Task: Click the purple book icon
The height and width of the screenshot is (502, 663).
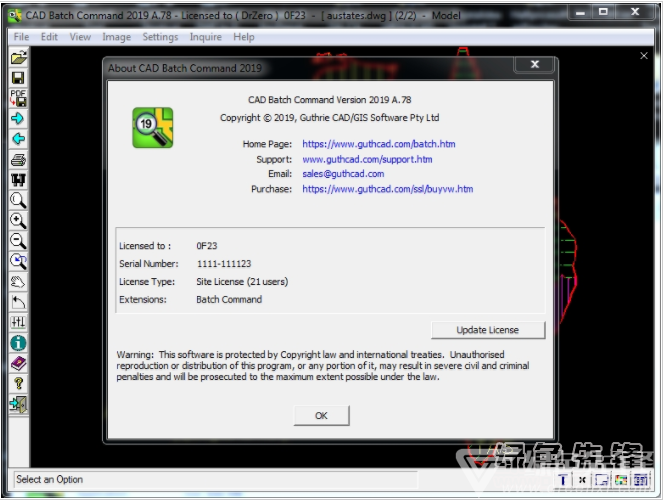Action: [x=18, y=363]
